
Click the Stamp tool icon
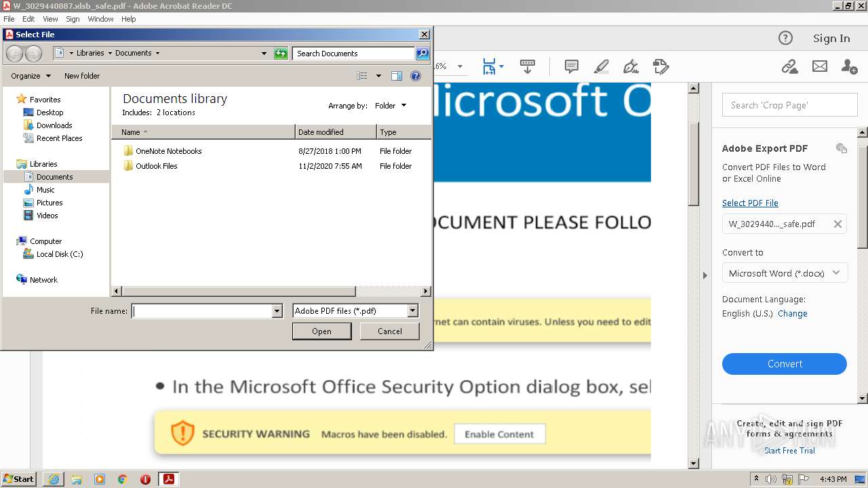click(661, 66)
